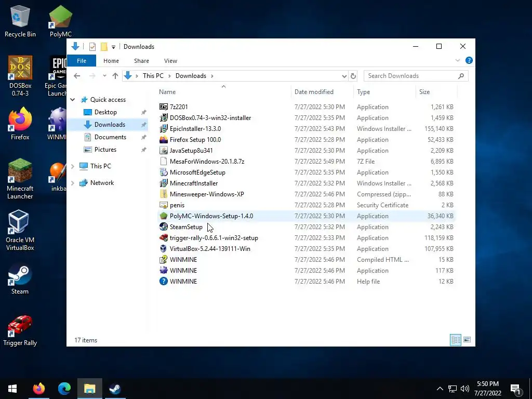Click the 7z2201 file icon

point(164,107)
